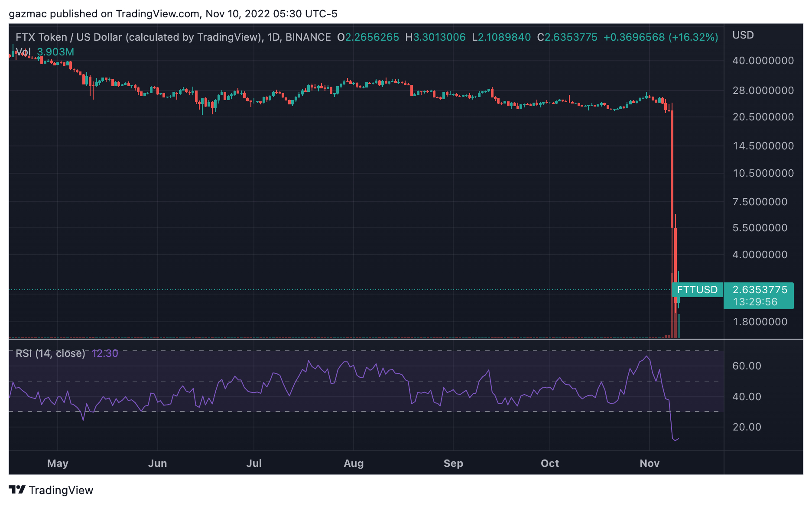Click the FTX Token / US Dollar title

coord(140,37)
